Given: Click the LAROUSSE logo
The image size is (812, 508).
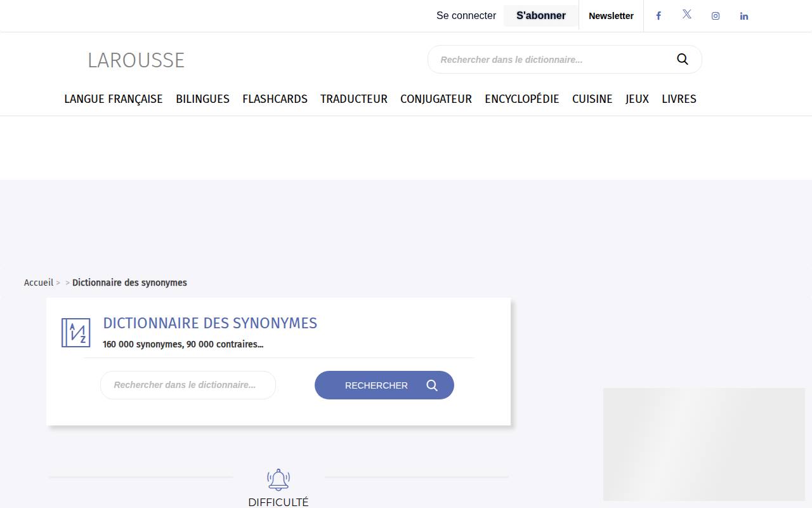Looking at the screenshot, I should [136, 60].
